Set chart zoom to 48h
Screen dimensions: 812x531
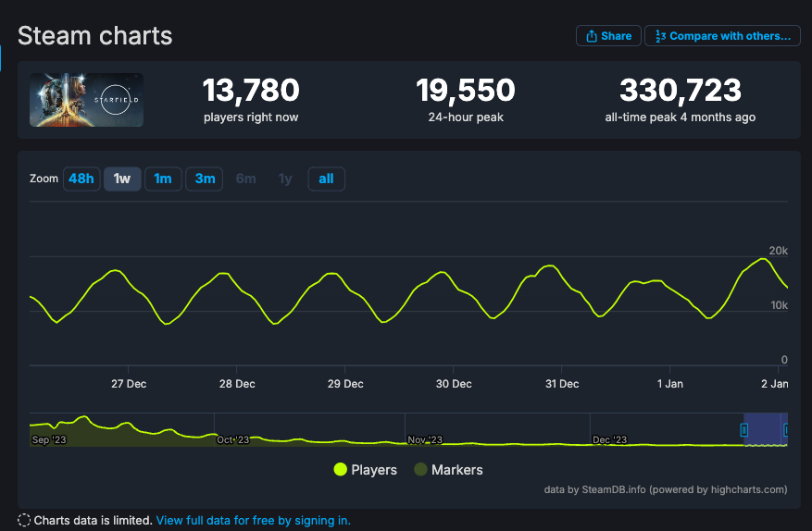pyautogui.click(x=81, y=179)
